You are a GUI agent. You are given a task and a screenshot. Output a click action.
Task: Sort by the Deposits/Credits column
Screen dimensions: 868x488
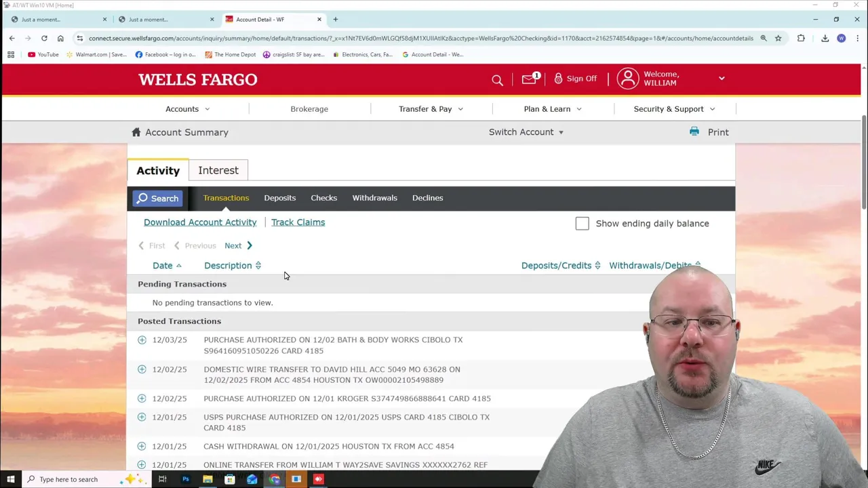point(561,266)
